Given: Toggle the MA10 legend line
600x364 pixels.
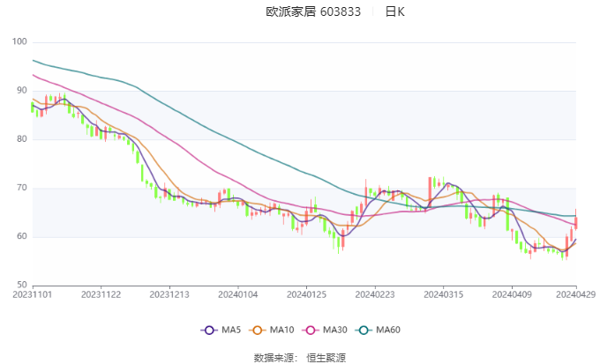Looking at the screenshot, I should (x=271, y=330).
